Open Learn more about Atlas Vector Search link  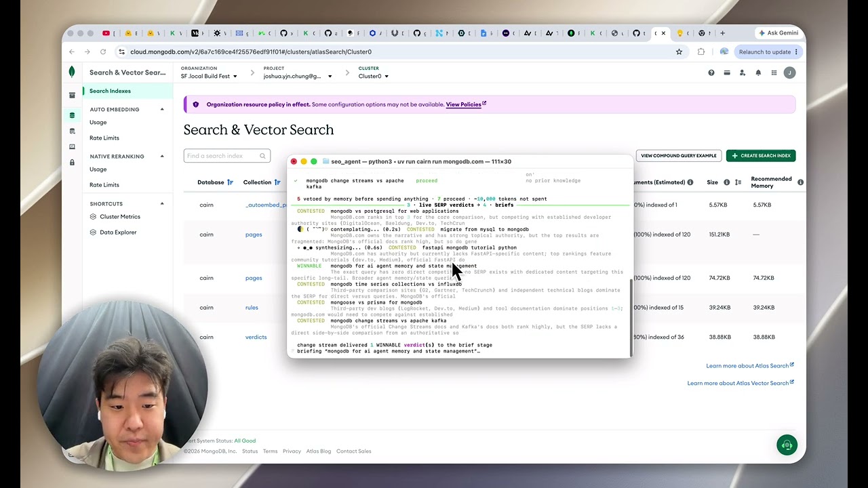(741, 383)
